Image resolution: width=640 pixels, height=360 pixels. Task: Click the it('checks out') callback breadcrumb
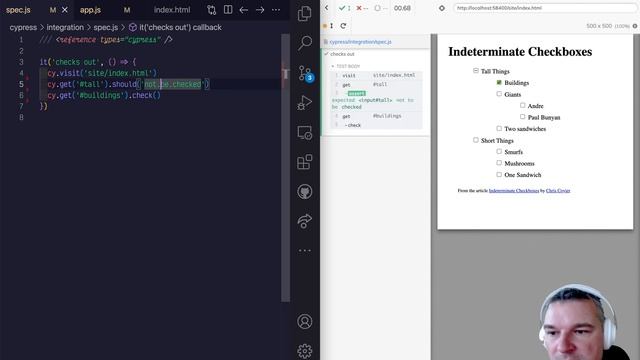coord(176,27)
